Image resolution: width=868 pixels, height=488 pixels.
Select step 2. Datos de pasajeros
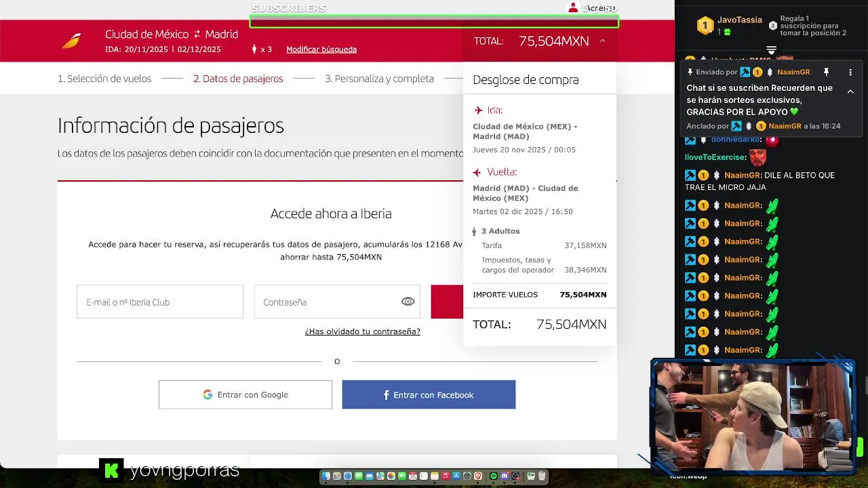238,79
